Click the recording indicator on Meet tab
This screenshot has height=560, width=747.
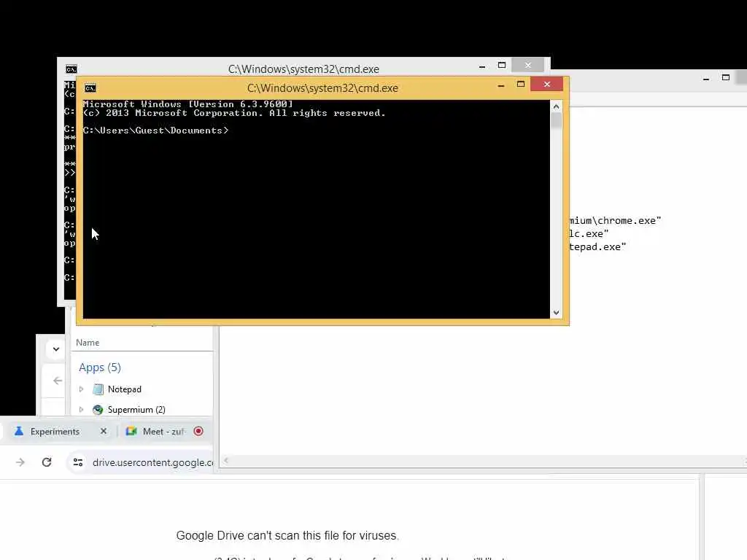[x=198, y=431]
